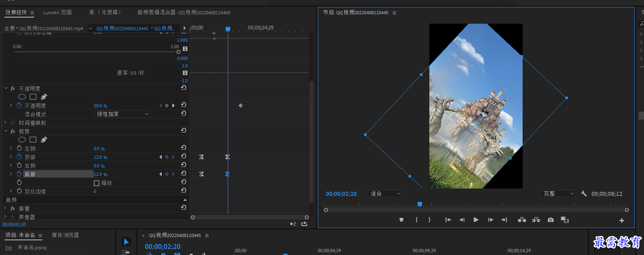Switch to Lumetri 范围 tab

pyautogui.click(x=57, y=13)
